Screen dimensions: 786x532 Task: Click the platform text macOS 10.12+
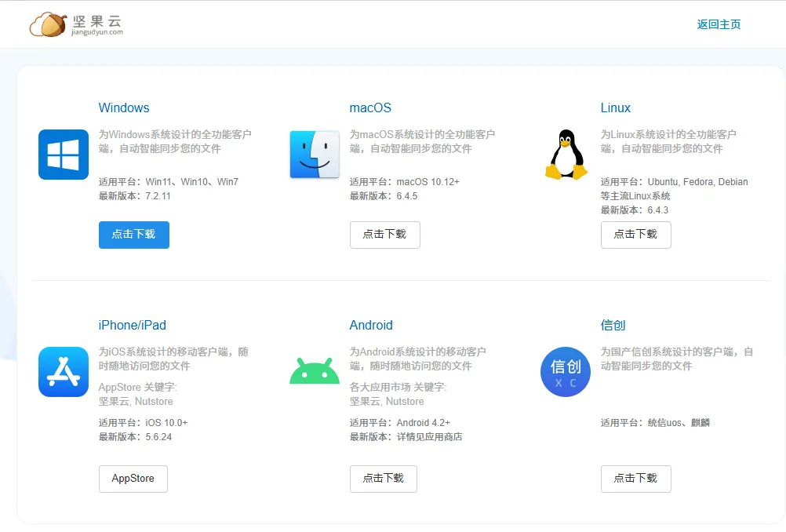click(428, 182)
